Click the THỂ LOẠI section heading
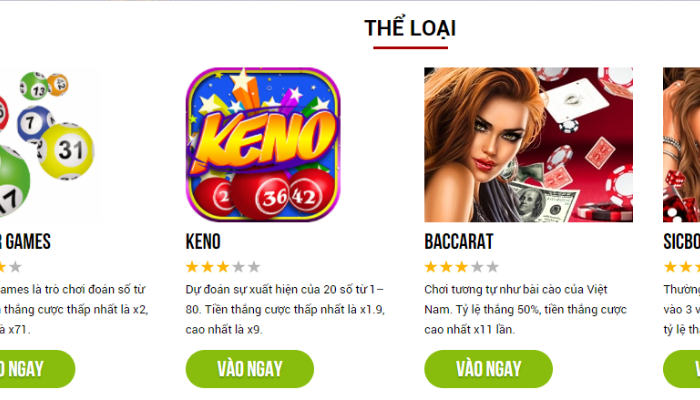700x400 pixels. click(410, 28)
